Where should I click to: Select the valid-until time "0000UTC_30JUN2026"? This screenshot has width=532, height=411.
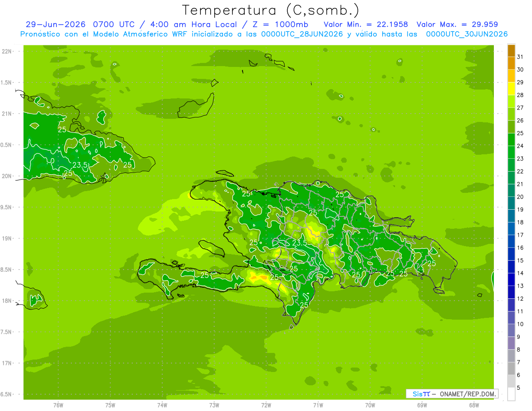click(467, 34)
